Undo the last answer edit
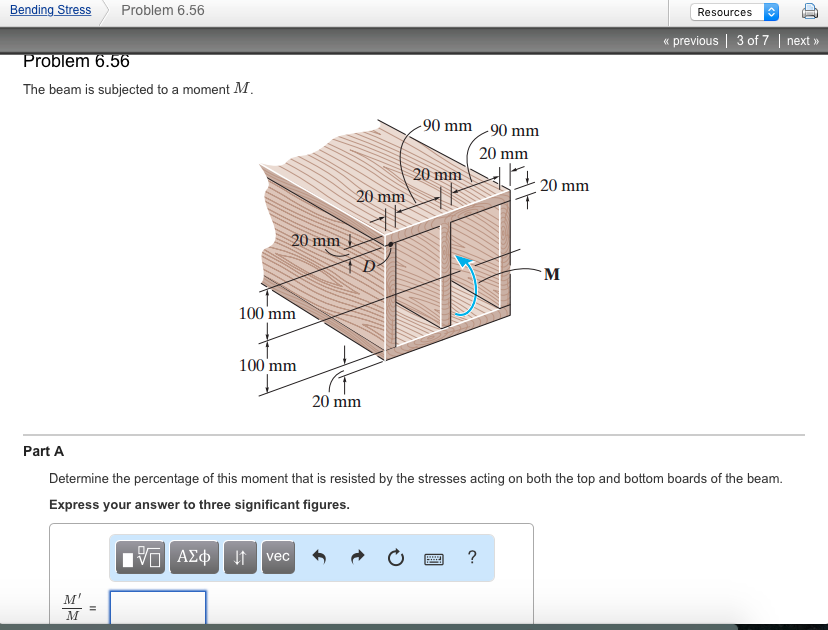The height and width of the screenshot is (630, 828). pyautogui.click(x=319, y=557)
